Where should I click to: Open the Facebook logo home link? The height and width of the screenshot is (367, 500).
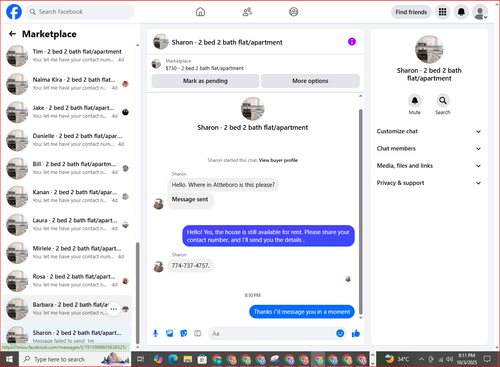14,12
